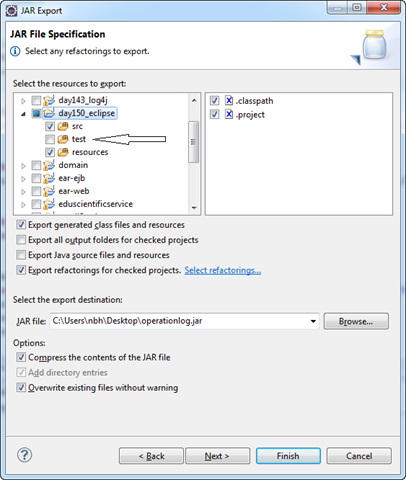Uncheck the resources folder checkbox
Viewport: 406px width, 480px height.
[50, 152]
